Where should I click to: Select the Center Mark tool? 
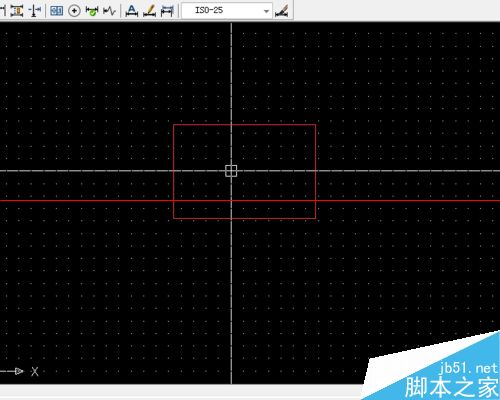point(74,11)
